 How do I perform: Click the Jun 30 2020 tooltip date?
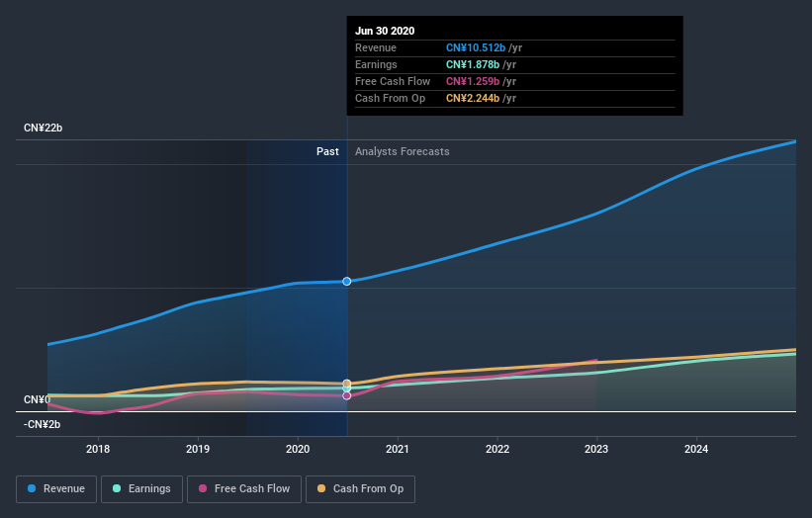[x=385, y=31]
